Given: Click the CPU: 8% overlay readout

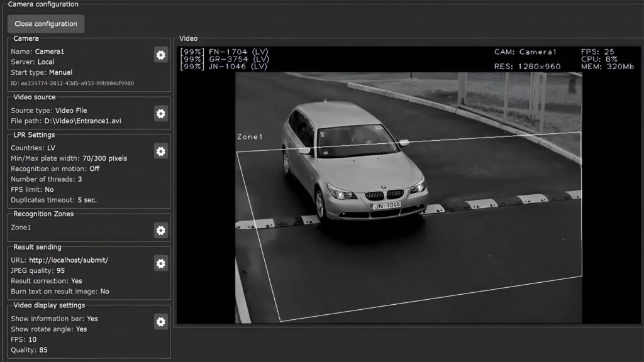Looking at the screenshot, I should click(599, 59).
